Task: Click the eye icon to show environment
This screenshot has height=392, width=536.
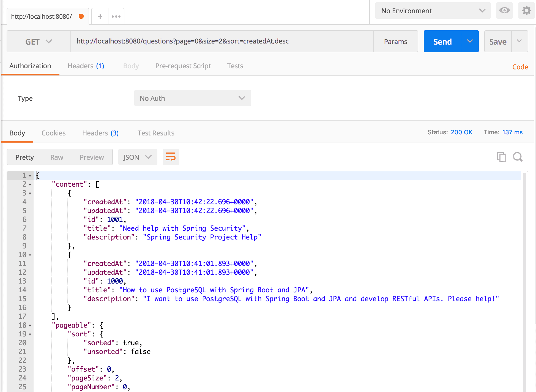Action: pyautogui.click(x=504, y=10)
